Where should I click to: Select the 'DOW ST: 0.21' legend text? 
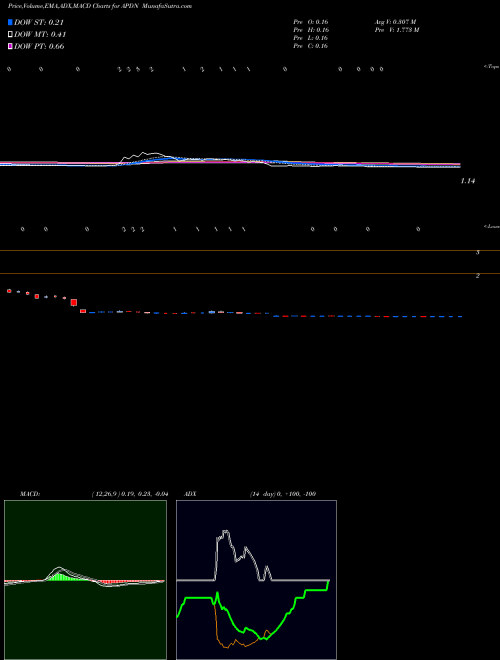pos(39,22)
